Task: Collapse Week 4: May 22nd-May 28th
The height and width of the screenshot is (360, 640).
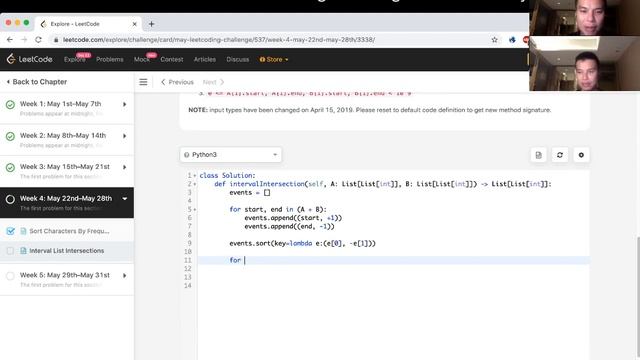Action: coord(124,199)
